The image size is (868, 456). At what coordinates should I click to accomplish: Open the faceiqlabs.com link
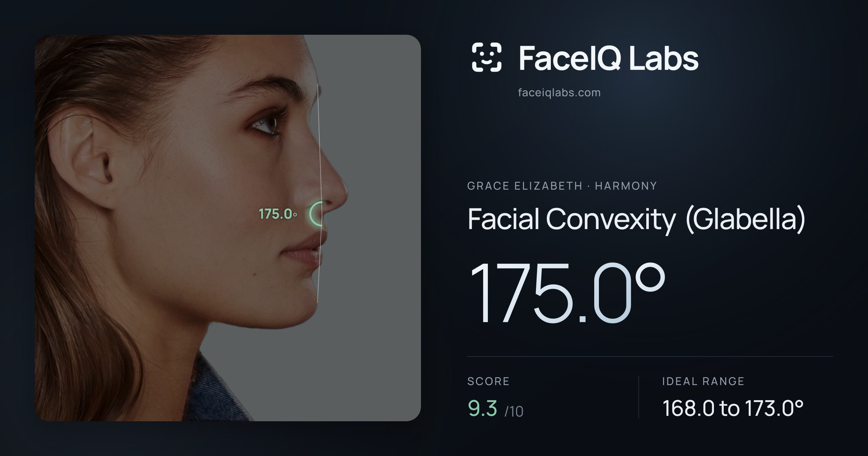coord(559,93)
